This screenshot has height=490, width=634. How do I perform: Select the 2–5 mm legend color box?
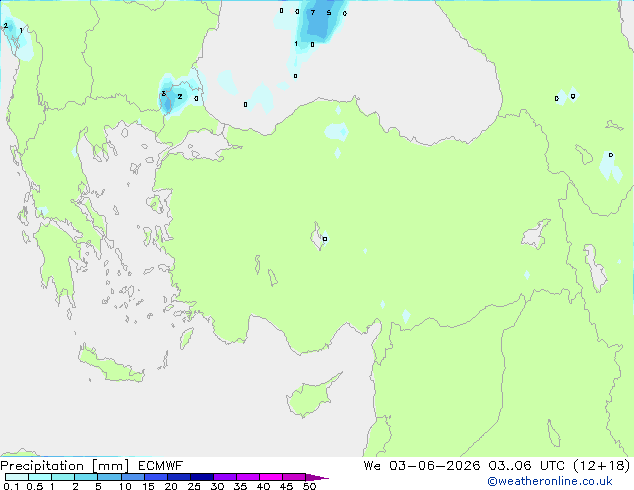click(86, 477)
